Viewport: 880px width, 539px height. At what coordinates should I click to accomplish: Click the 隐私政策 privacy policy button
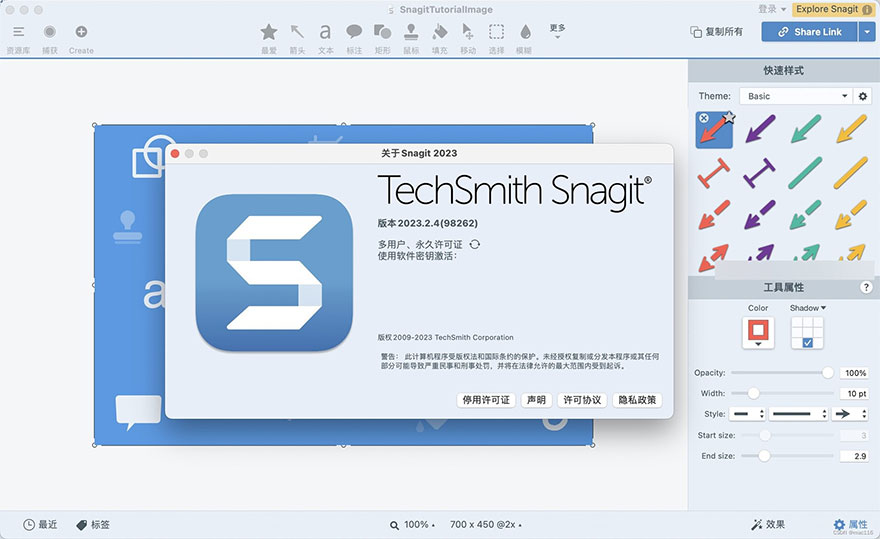(x=637, y=400)
